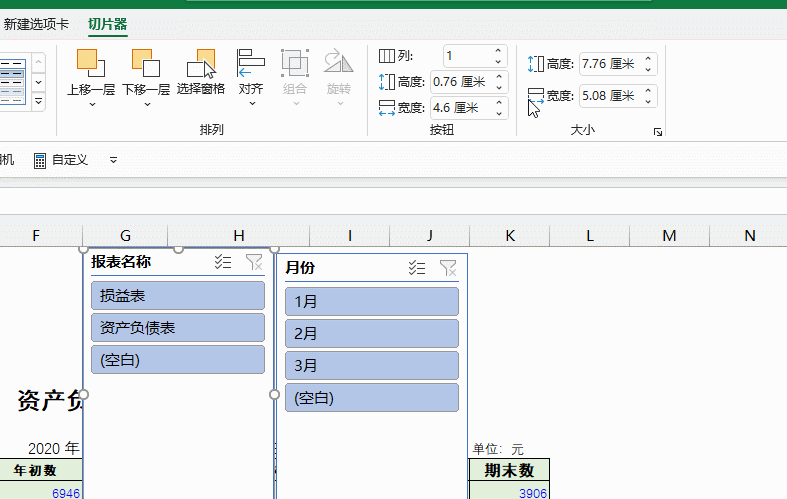The image size is (787, 499).
Task: Open the quick access toolbar customize dropdown
Action: tap(113, 160)
